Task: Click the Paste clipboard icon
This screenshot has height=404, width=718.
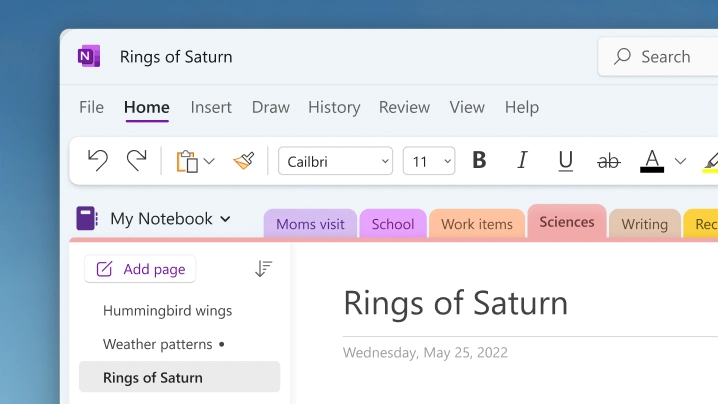Action: 186,161
